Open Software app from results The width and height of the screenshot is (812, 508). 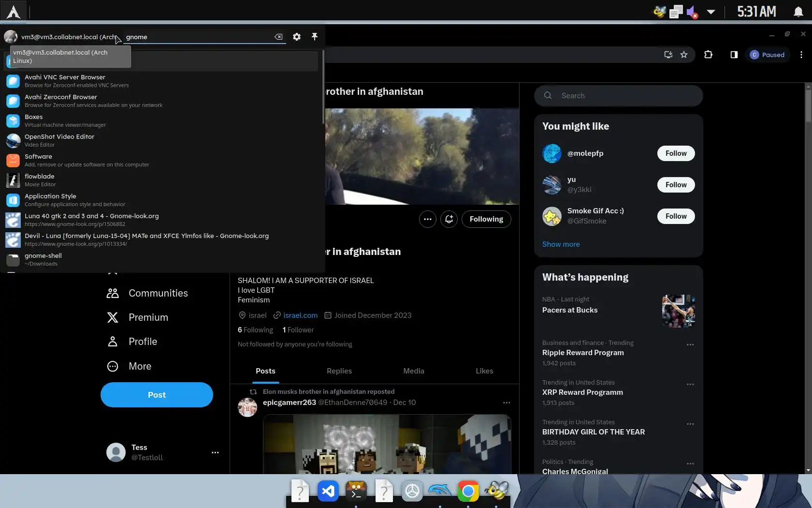tap(162, 160)
